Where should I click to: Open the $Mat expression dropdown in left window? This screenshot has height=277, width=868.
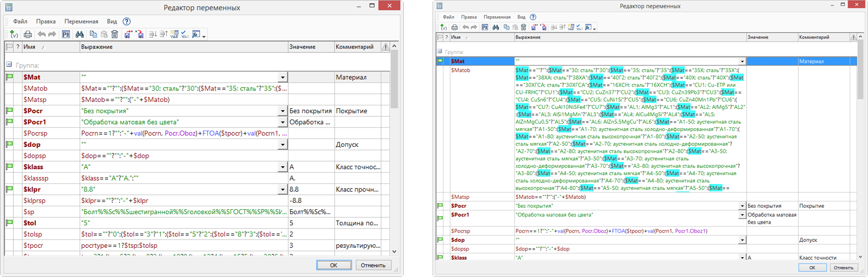[x=283, y=77]
